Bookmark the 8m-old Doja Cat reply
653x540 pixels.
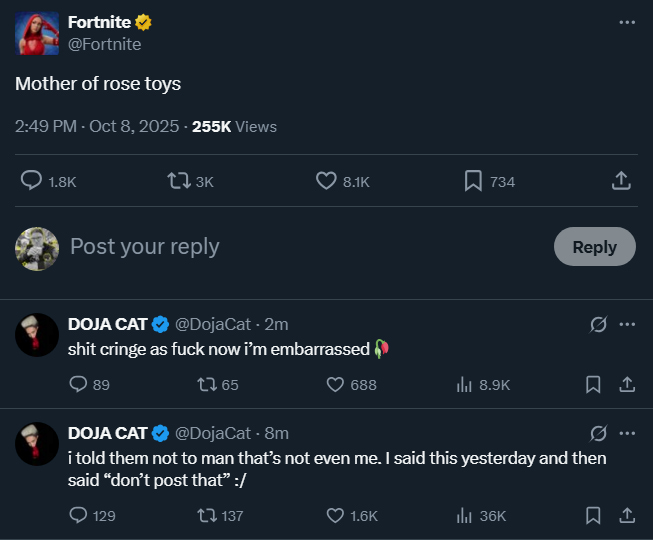coord(593,516)
